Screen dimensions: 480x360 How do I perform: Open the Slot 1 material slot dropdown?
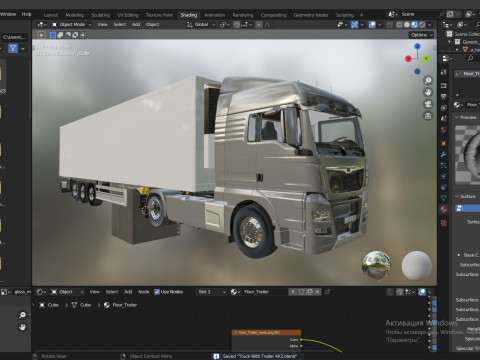click(x=211, y=292)
